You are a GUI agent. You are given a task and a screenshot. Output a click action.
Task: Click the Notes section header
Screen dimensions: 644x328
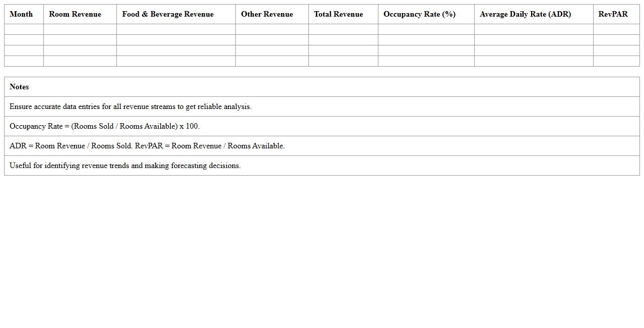[x=19, y=87]
